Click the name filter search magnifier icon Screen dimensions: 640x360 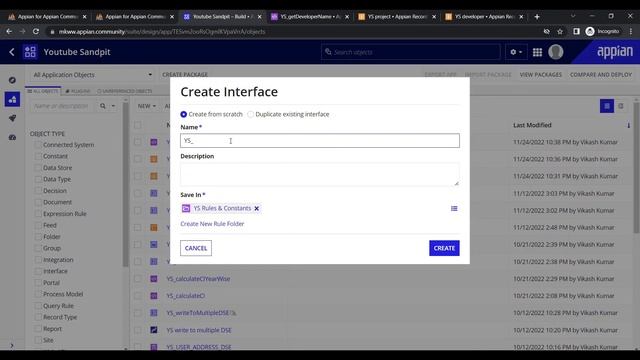coord(103,106)
